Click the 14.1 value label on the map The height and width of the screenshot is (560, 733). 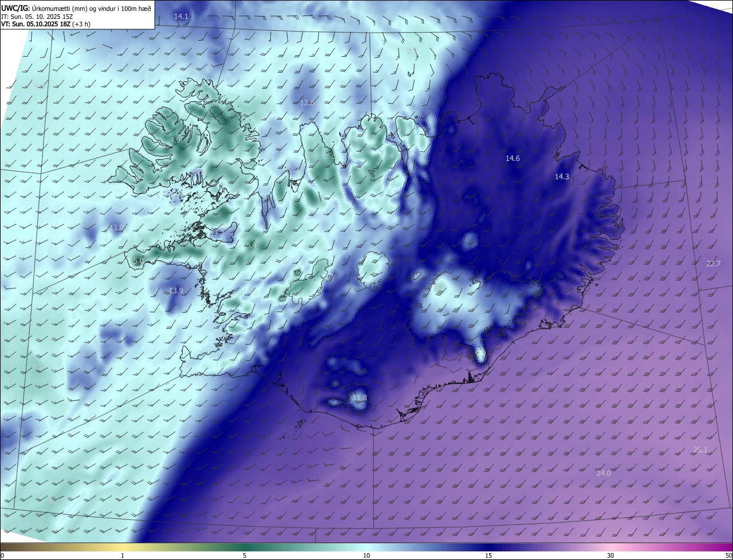tap(182, 17)
